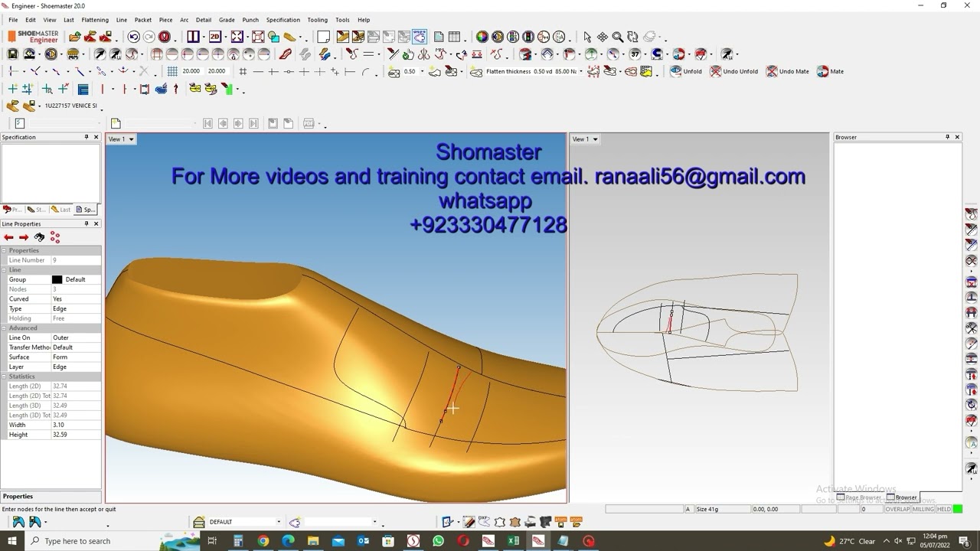Switch to the Last tab
Viewport: 980px width, 551px height.
(x=60, y=210)
